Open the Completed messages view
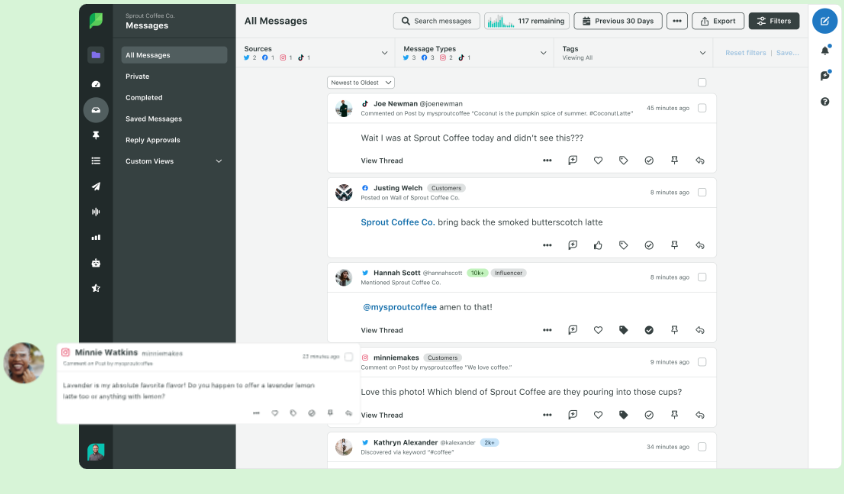844x494 pixels. click(144, 97)
